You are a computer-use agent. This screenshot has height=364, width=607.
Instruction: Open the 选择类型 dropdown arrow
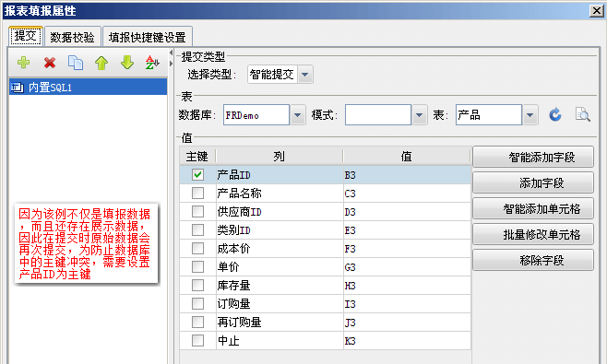[305, 75]
